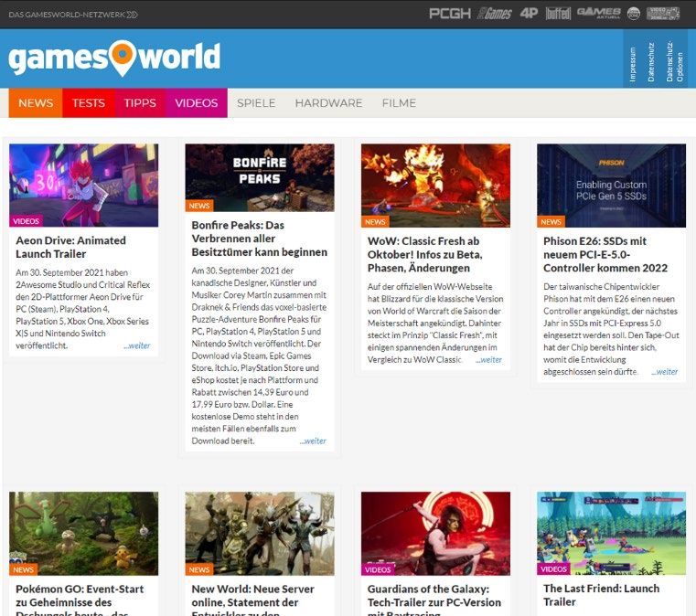Open the PC Games logo link
This screenshot has height=616, width=696.
[494, 14]
